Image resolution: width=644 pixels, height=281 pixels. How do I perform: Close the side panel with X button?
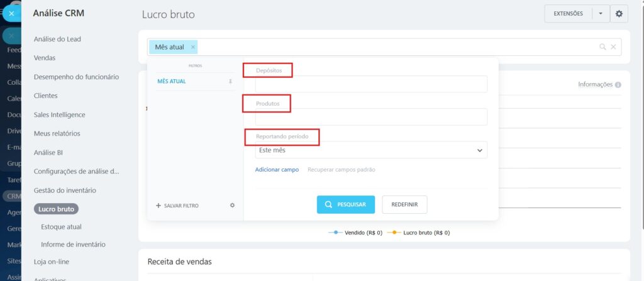point(11,13)
